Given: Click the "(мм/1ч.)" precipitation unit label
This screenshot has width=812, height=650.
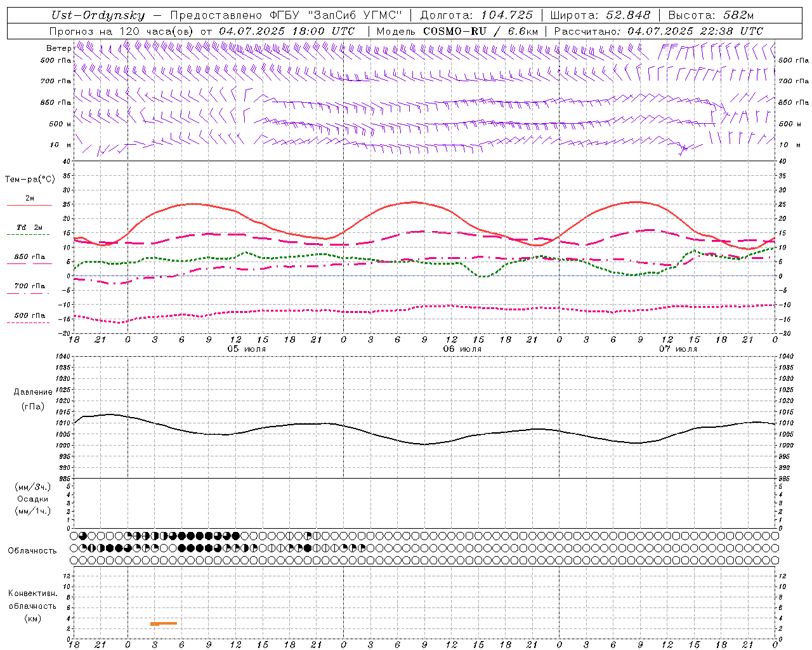Looking at the screenshot, I should click(33, 511).
